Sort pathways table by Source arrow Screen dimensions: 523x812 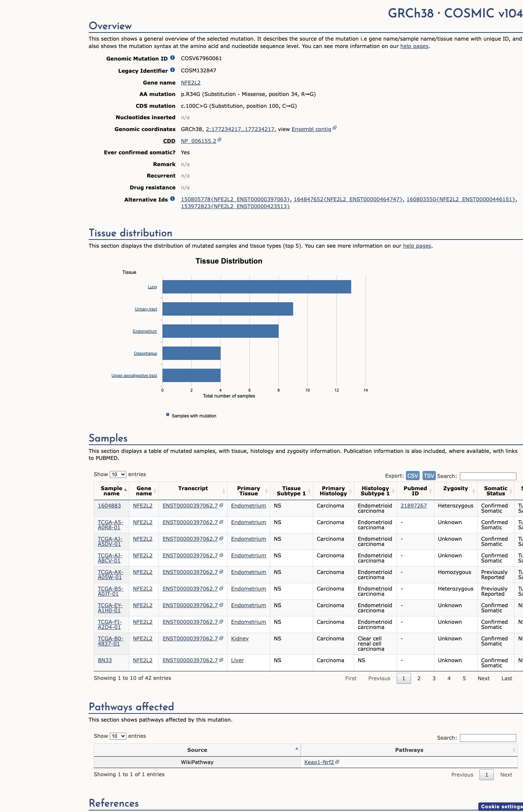pyautogui.click(x=297, y=749)
